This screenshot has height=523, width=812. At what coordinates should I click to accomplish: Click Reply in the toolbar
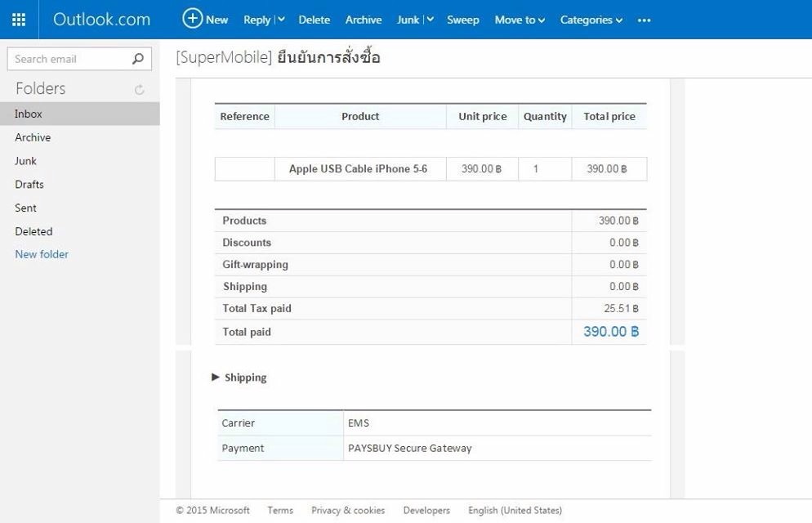(x=257, y=20)
